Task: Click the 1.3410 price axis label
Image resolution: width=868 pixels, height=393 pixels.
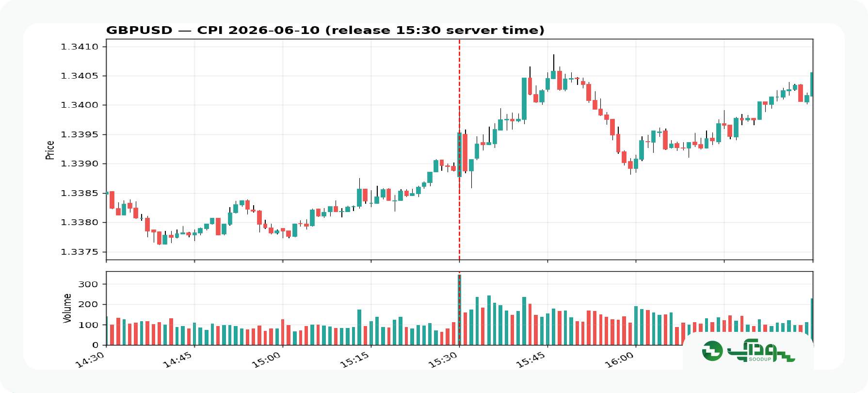Action: coord(80,47)
